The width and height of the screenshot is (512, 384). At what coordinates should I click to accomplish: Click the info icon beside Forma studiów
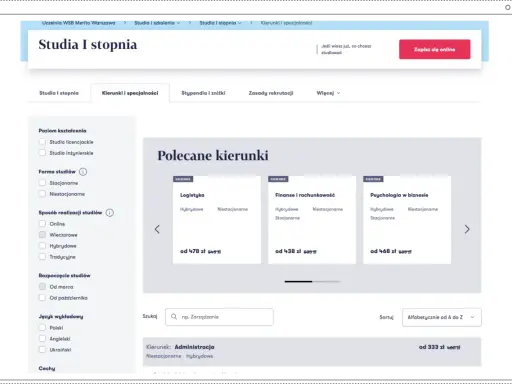pos(83,172)
